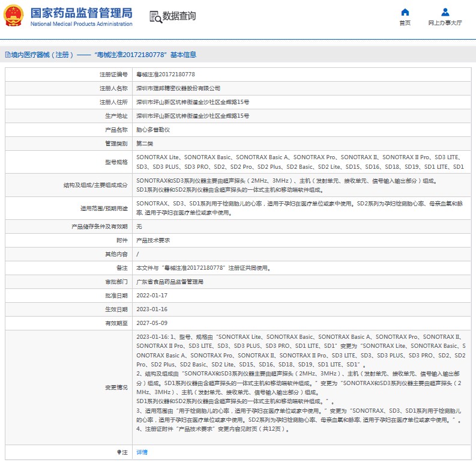Click the 产品名称 label
This screenshot has height=465, width=476.
116,130
